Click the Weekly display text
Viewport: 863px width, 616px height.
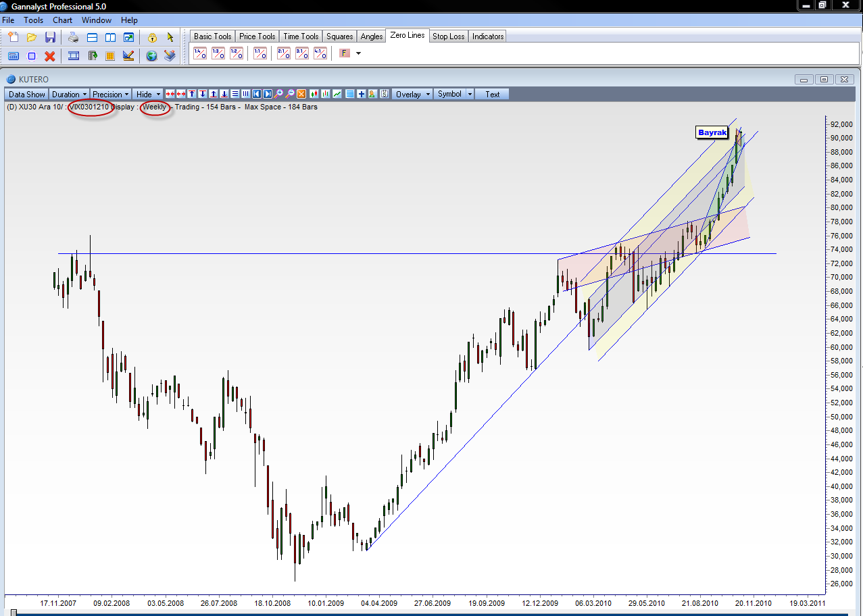[155, 107]
